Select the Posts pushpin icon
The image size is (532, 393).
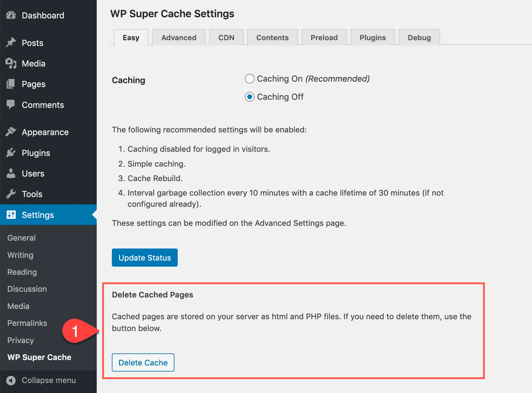(11, 43)
